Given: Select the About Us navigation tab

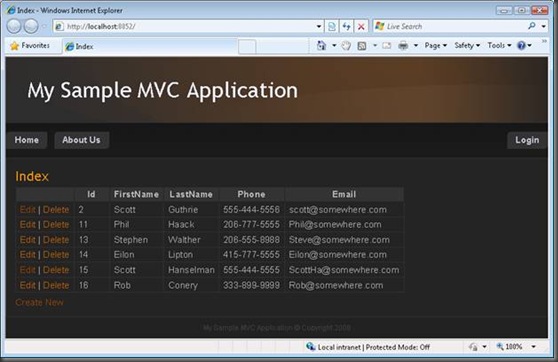Looking at the screenshot, I should click(81, 140).
